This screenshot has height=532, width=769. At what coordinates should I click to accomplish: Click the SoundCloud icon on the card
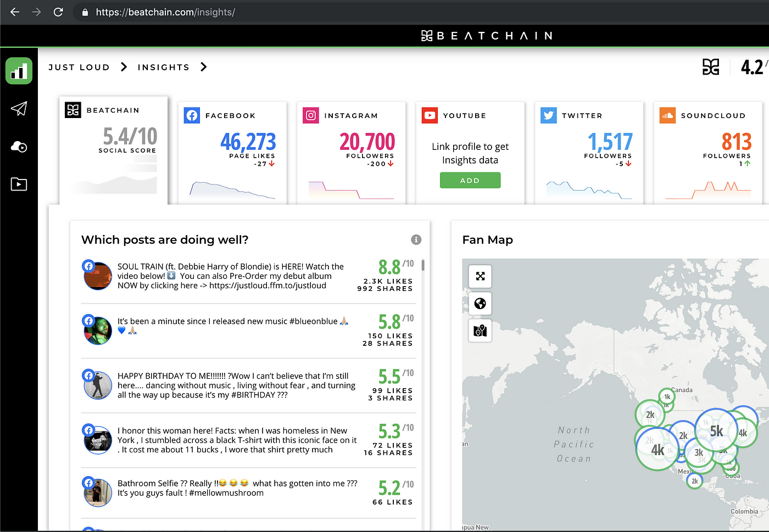click(667, 115)
